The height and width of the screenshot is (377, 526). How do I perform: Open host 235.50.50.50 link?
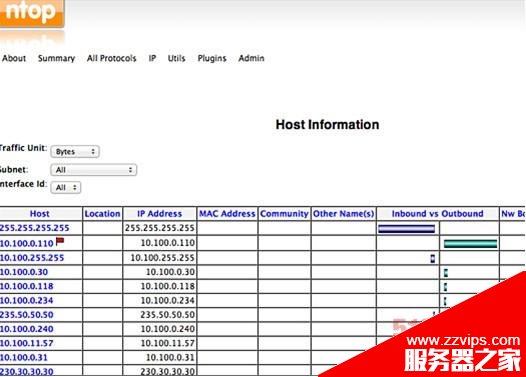(x=27, y=315)
